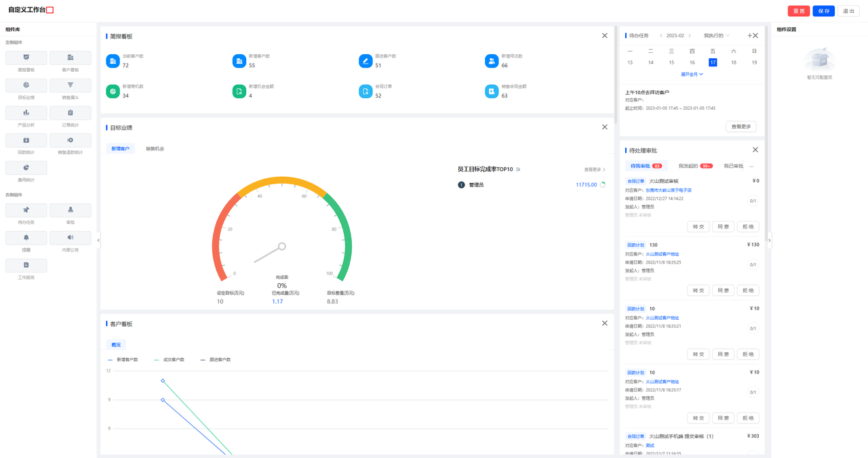Select the 客户看板 component in the library

[x=71, y=58]
